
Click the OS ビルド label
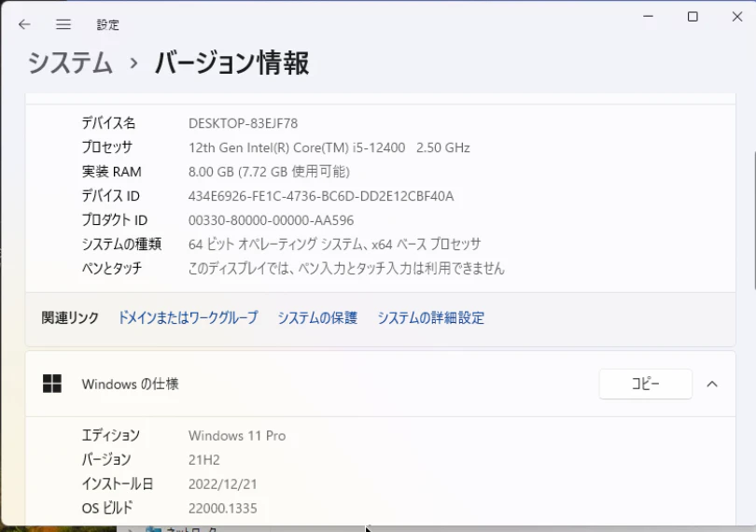[x=107, y=508]
